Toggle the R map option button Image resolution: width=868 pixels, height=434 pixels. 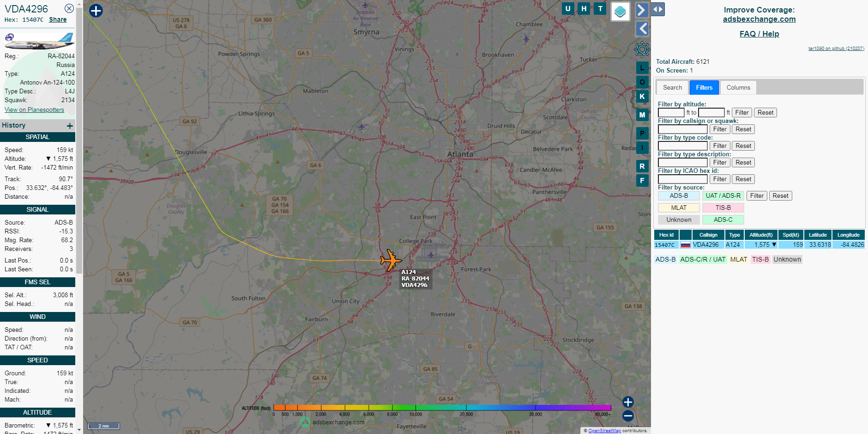(642, 166)
